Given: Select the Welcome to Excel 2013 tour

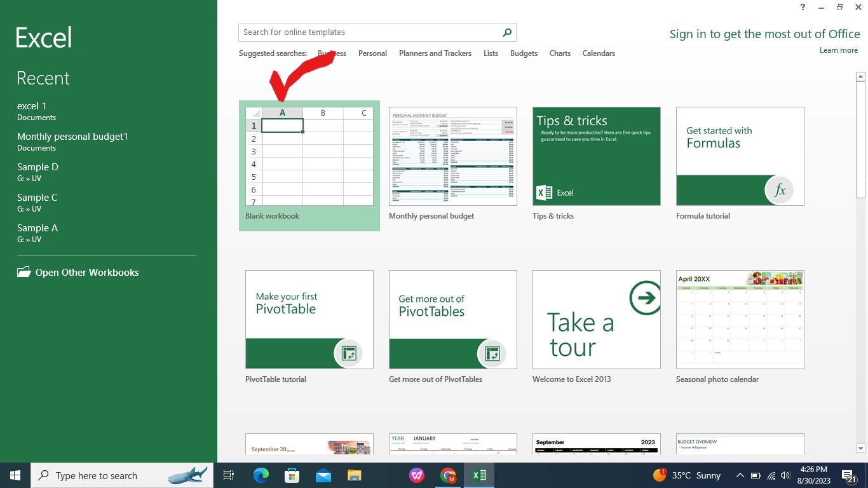Looking at the screenshot, I should (x=596, y=319).
